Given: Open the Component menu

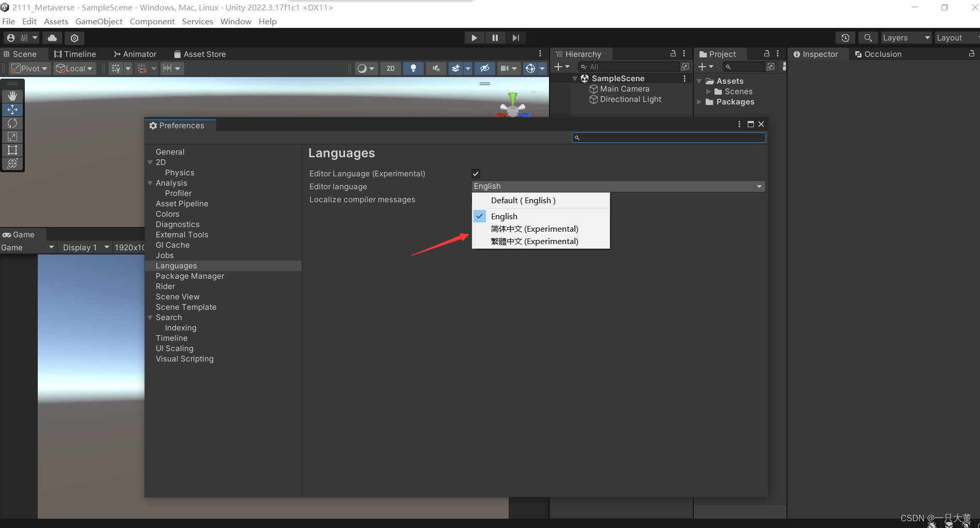Looking at the screenshot, I should tap(152, 21).
